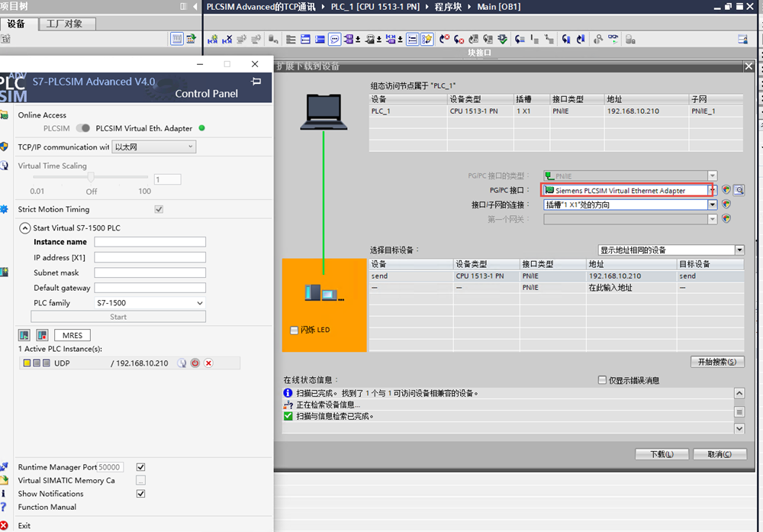
Task: Remove the UDP instance with red X icon
Action: 208,363
